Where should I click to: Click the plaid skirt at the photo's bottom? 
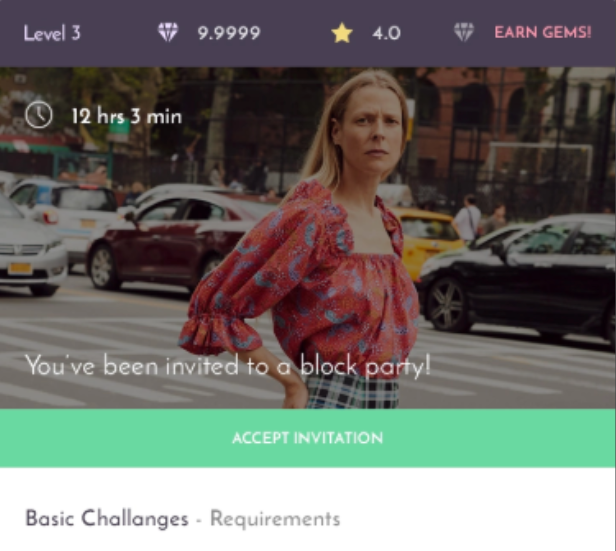pyautogui.click(x=352, y=391)
